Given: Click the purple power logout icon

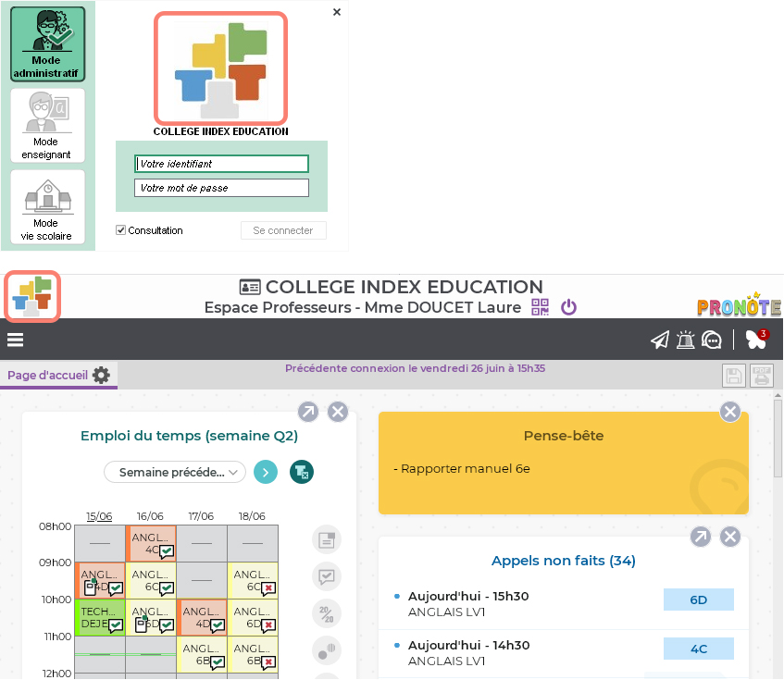Looking at the screenshot, I should coord(568,307).
